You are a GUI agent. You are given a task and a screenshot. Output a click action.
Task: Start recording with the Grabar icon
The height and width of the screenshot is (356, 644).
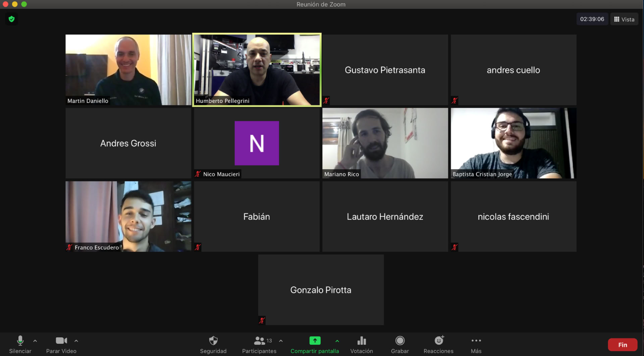coord(399,341)
